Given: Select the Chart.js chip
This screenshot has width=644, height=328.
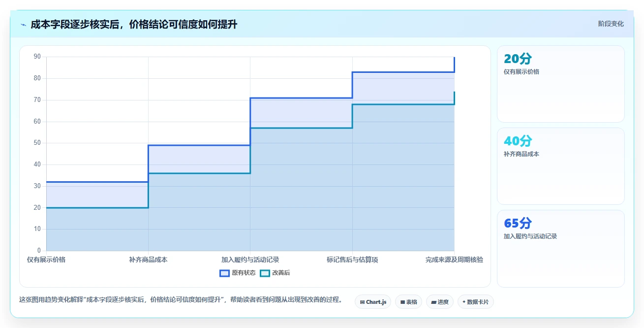Looking at the screenshot, I should (x=373, y=302).
